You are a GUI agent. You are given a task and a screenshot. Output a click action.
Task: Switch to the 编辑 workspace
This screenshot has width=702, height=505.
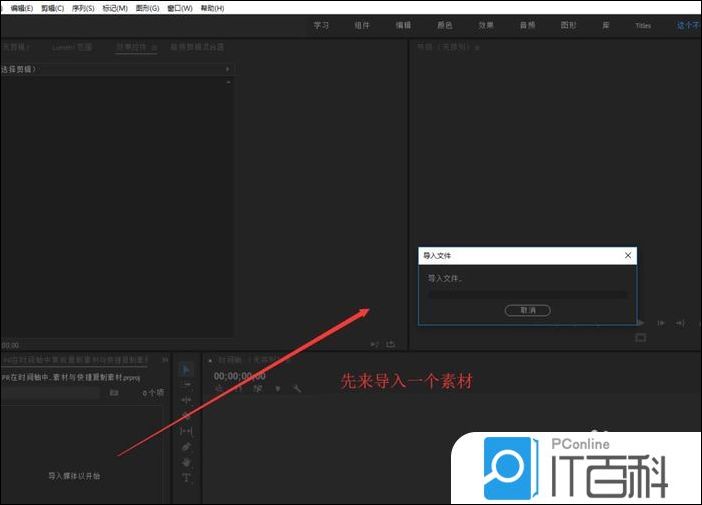click(x=403, y=26)
